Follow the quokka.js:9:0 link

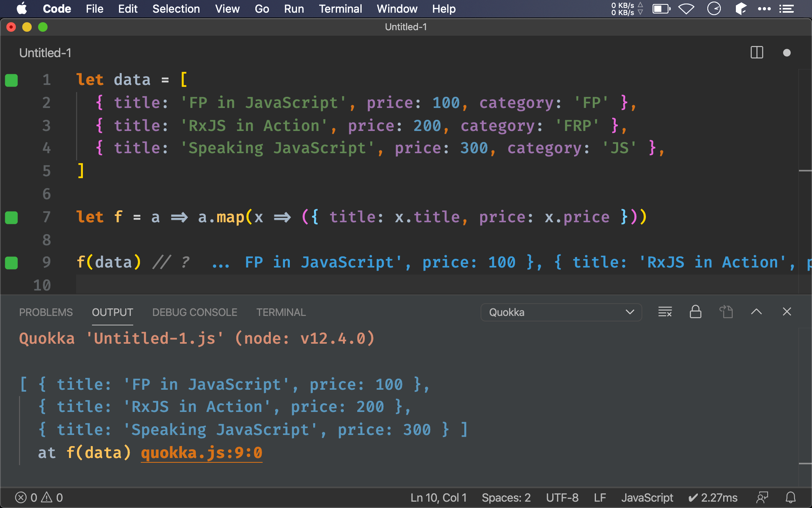click(202, 453)
